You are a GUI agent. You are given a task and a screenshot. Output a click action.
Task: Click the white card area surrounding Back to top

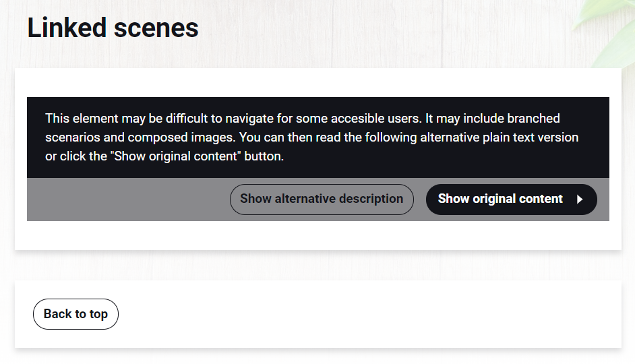point(365,314)
